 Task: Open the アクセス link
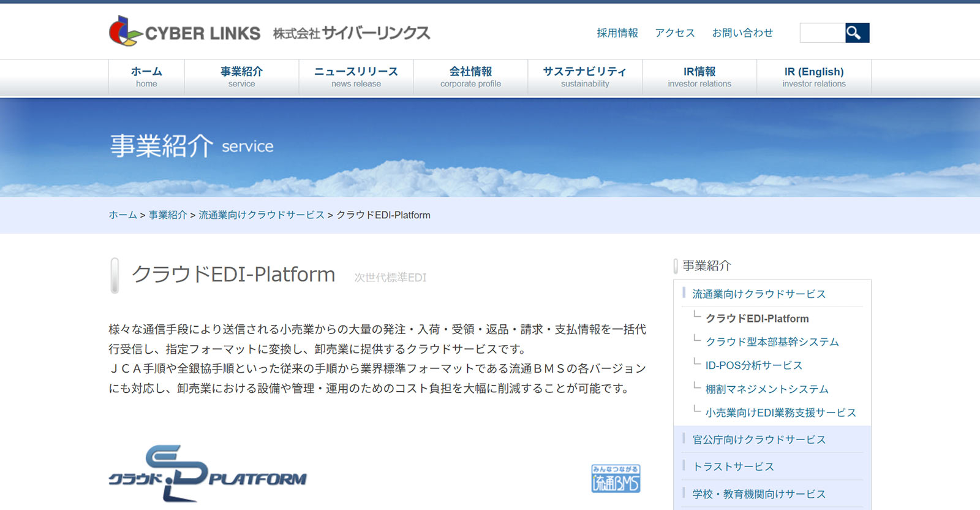click(x=675, y=33)
